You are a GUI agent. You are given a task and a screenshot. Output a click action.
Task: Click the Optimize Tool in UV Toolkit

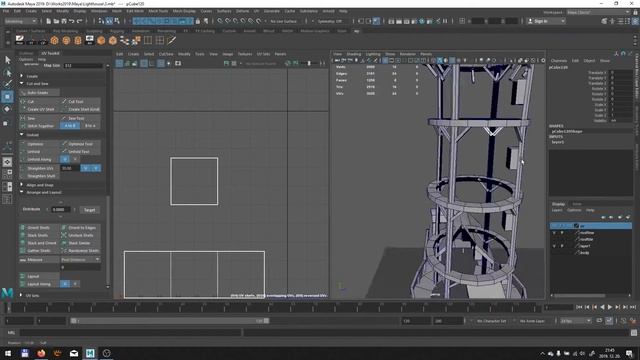[80, 144]
